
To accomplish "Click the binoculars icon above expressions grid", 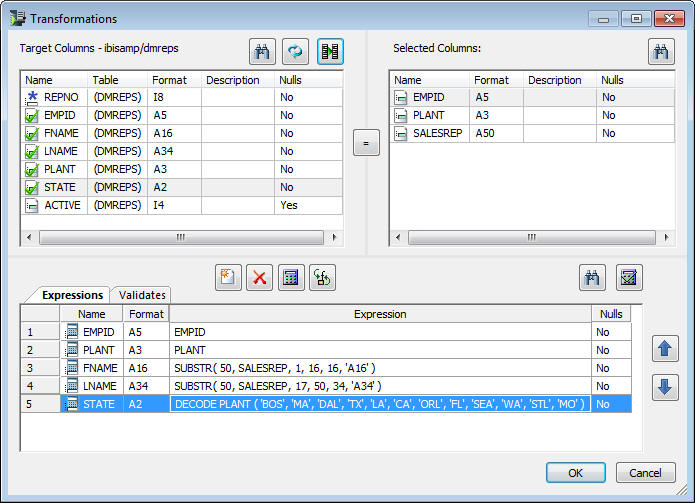I will [x=592, y=278].
